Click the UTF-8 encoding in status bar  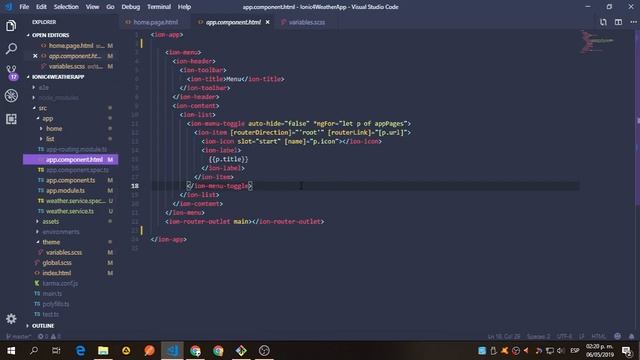[x=564, y=336]
